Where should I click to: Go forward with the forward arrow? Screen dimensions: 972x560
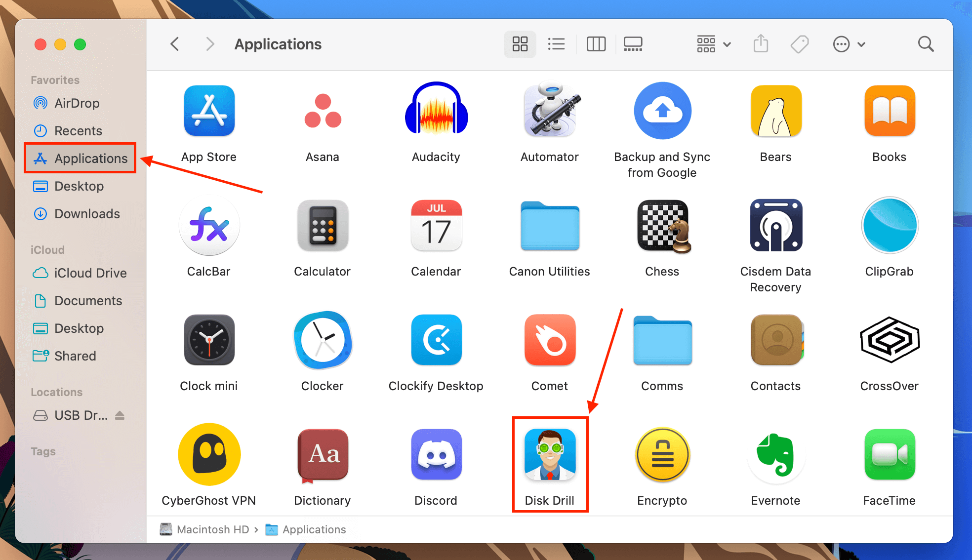click(210, 44)
